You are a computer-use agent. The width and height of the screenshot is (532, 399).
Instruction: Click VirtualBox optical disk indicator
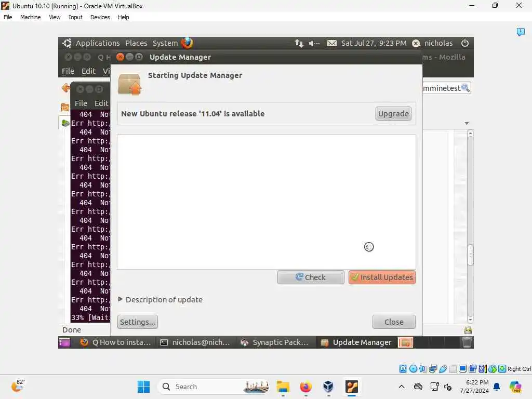click(413, 369)
